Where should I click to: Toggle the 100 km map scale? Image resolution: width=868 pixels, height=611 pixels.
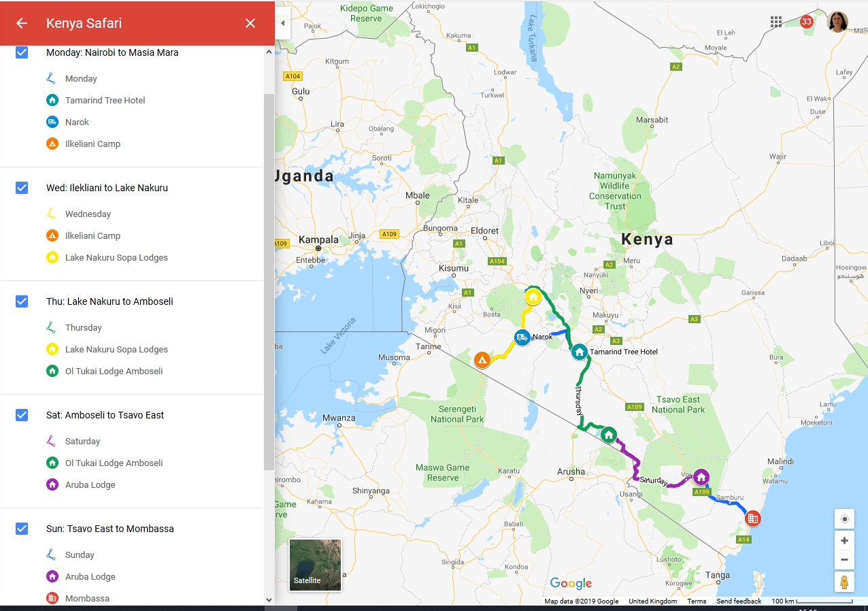(812, 601)
